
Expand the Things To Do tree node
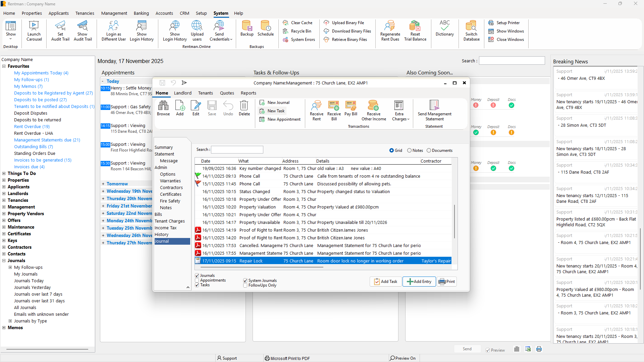(4, 173)
